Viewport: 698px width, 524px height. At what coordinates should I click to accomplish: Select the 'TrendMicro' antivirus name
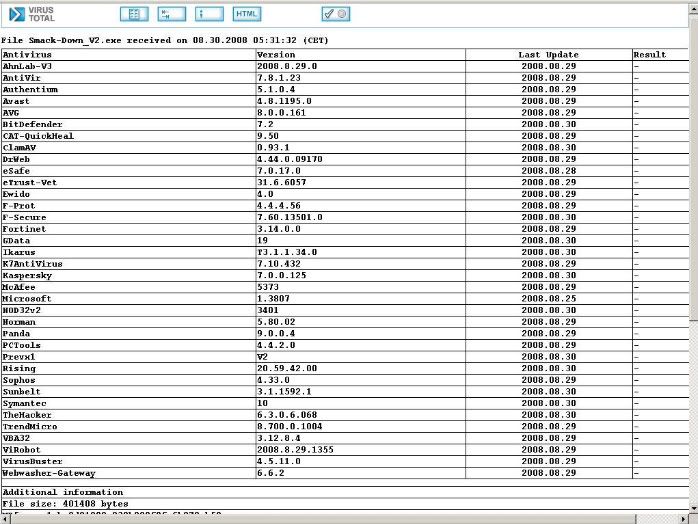click(30, 426)
